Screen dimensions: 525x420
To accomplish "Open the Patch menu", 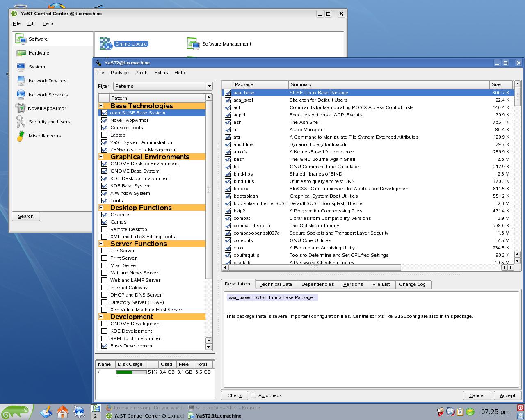I will point(142,73).
